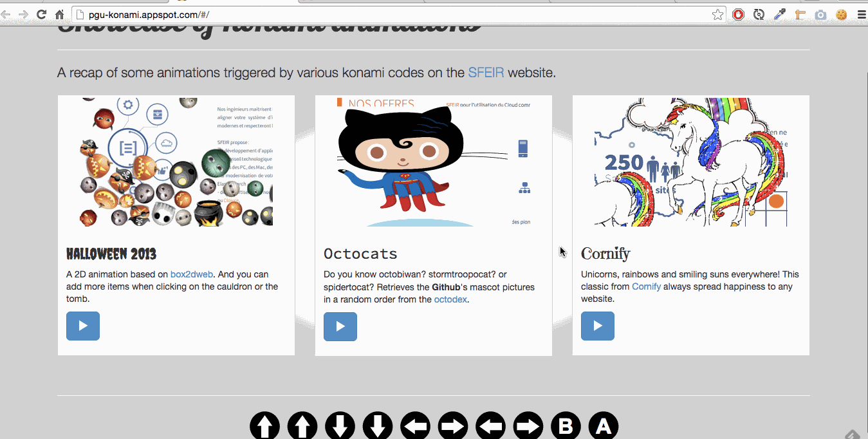
Task: Open the cookie editor extension
Action: 841,14
